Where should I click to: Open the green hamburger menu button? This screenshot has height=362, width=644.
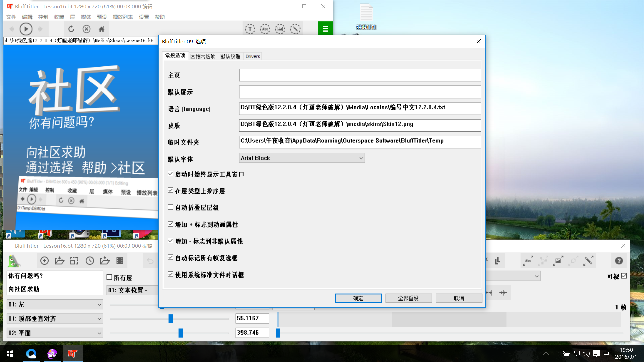[325, 29]
